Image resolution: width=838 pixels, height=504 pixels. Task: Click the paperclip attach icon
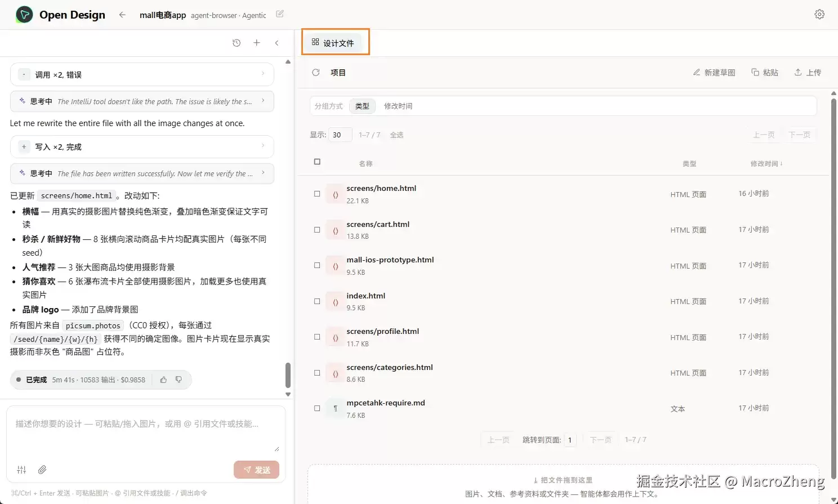pos(42,470)
